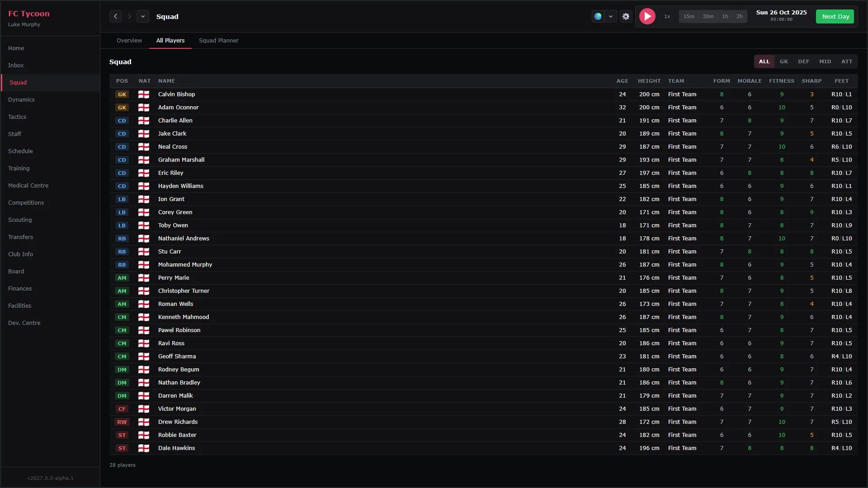Image resolution: width=868 pixels, height=488 pixels.
Task: Filter squad by ALL positions
Action: (x=764, y=61)
